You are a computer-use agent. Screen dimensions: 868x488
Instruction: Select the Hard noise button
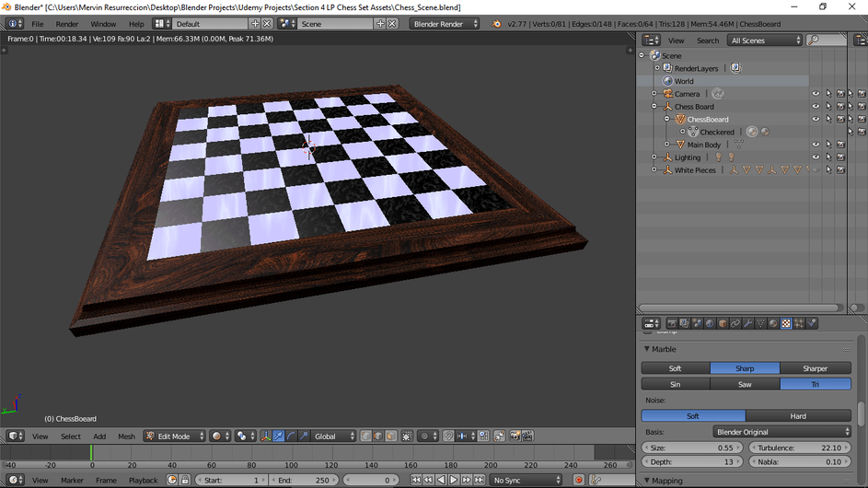click(798, 416)
